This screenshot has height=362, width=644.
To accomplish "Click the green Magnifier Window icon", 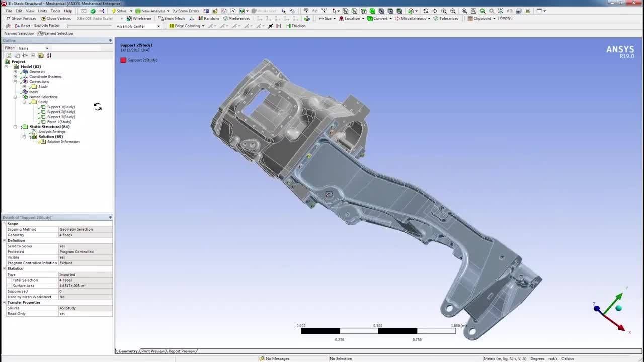I will 482,11.
